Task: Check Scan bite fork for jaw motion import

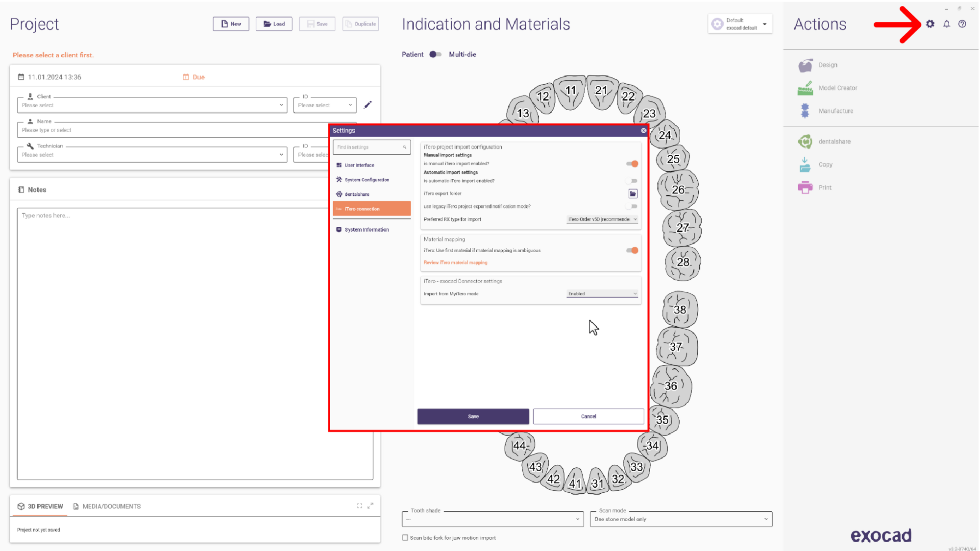Action: [405, 537]
